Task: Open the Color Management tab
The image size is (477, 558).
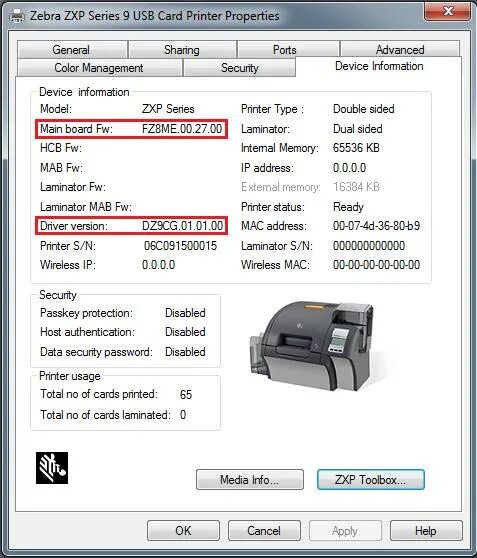Action: coord(99,68)
